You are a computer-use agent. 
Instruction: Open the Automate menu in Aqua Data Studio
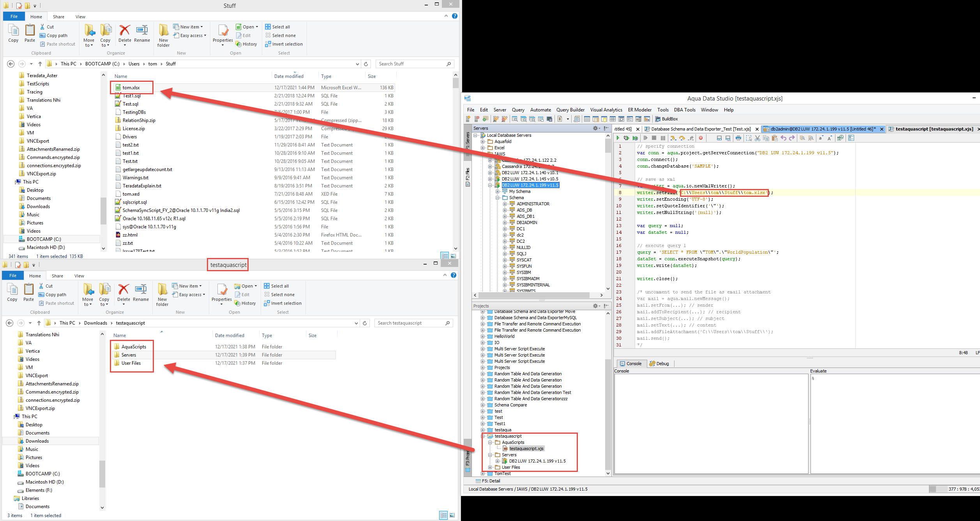coord(540,110)
